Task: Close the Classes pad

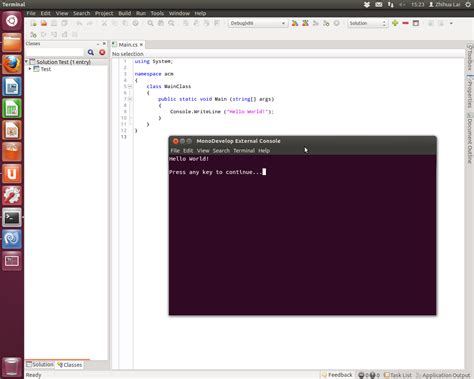Action: point(104,44)
